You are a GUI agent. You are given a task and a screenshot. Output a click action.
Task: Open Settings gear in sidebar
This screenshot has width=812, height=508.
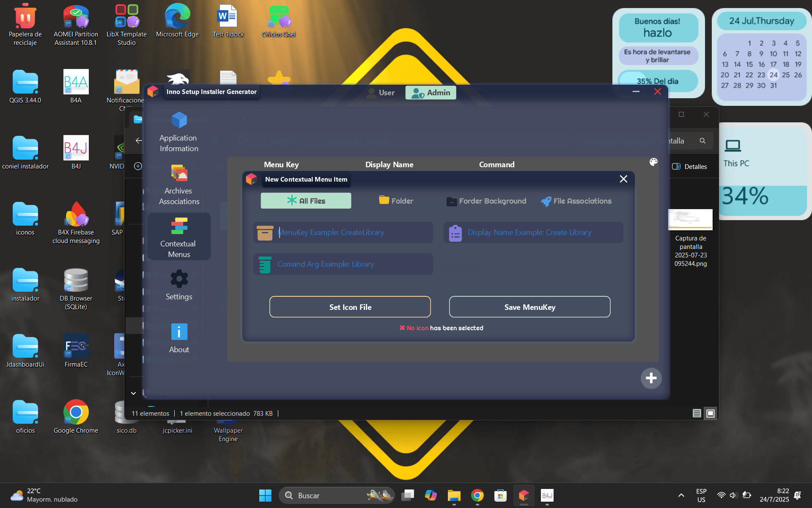click(178, 285)
